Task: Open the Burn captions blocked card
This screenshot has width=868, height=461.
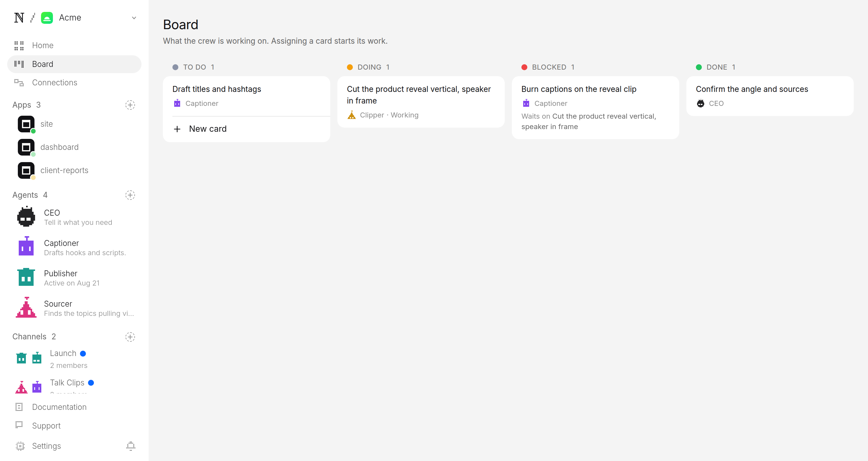Action: 595,108
